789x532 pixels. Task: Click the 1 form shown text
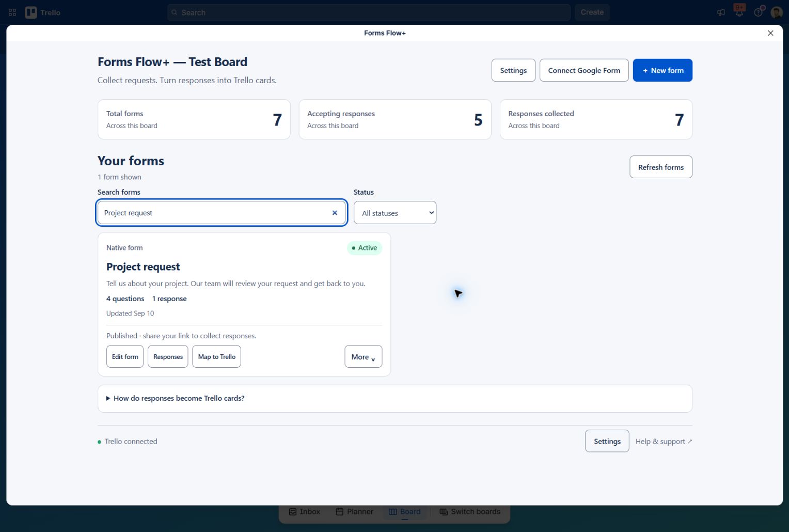(x=119, y=177)
